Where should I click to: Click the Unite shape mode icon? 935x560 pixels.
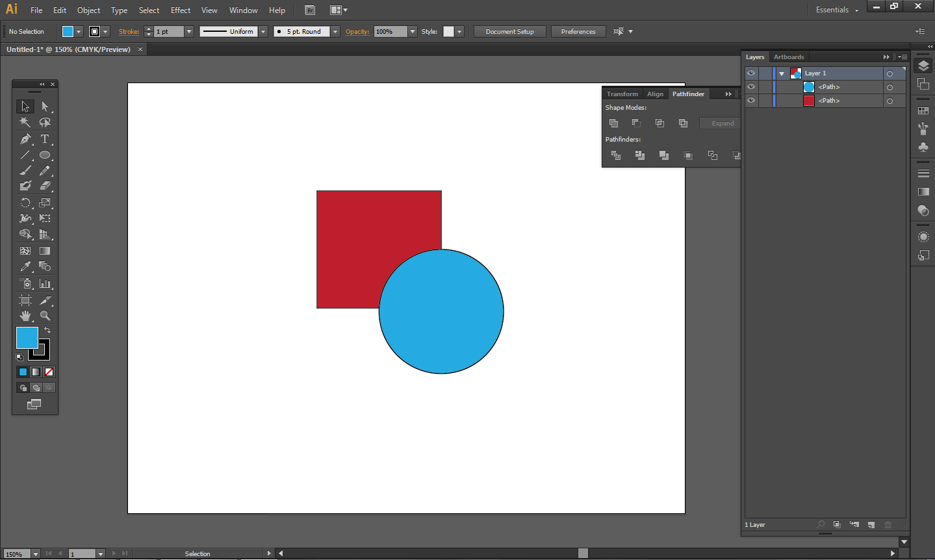click(613, 123)
